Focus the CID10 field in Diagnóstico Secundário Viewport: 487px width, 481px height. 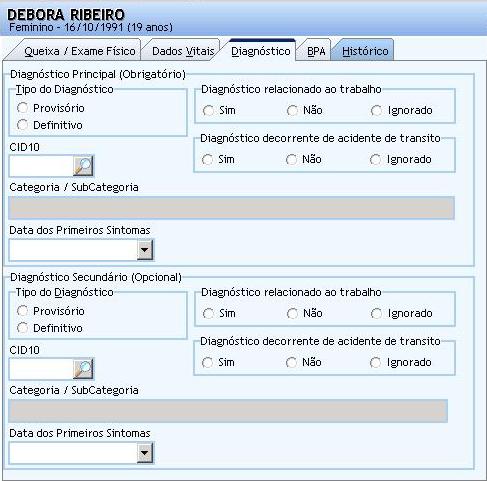coord(41,369)
